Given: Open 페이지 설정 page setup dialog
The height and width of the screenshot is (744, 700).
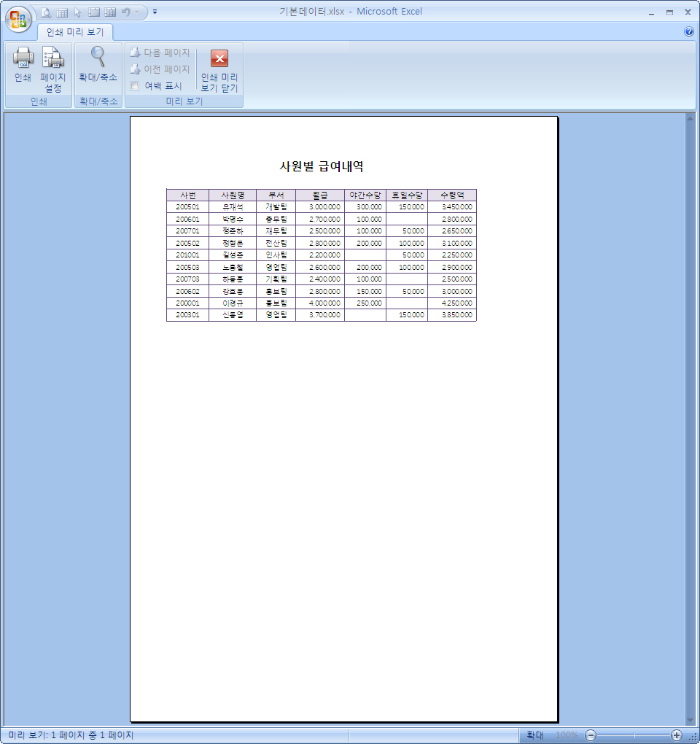Looking at the screenshot, I should [x=53, y=69].
